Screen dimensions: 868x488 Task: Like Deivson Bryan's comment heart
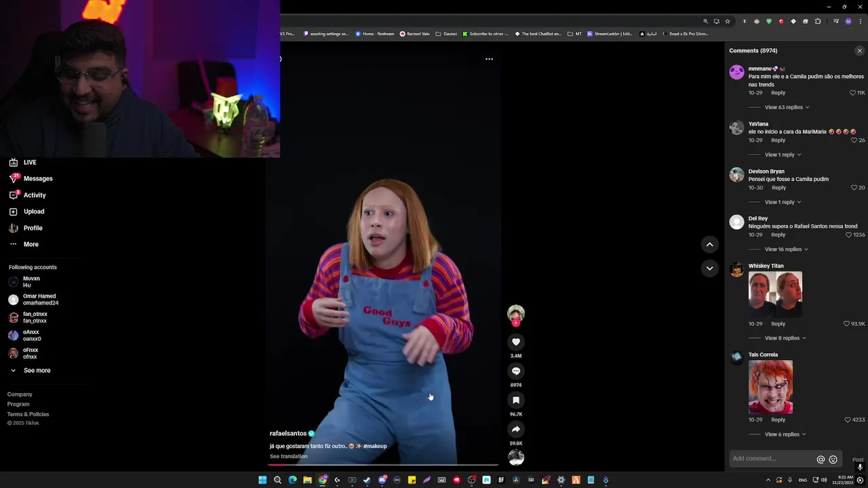(854, 188)
